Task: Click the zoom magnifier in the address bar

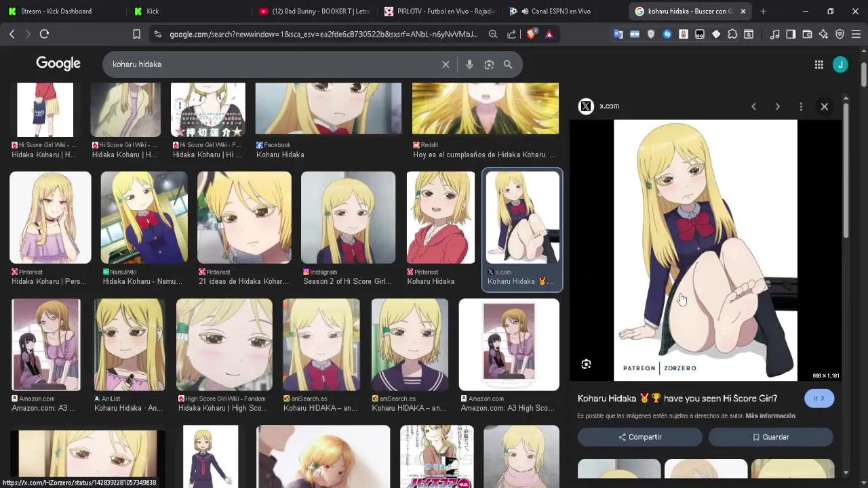Action: (x=493, y=34)
